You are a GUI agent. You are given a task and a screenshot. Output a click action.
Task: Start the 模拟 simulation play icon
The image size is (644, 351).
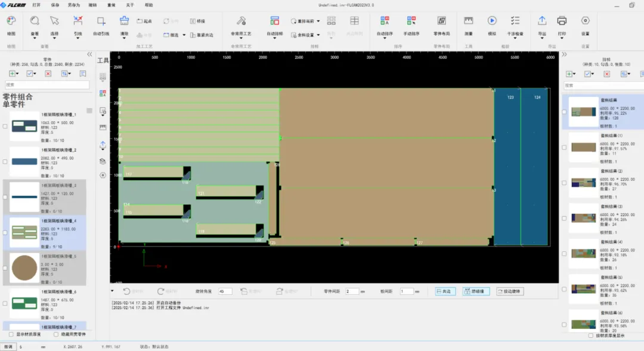pyautogui.click(x=491, y=20)
